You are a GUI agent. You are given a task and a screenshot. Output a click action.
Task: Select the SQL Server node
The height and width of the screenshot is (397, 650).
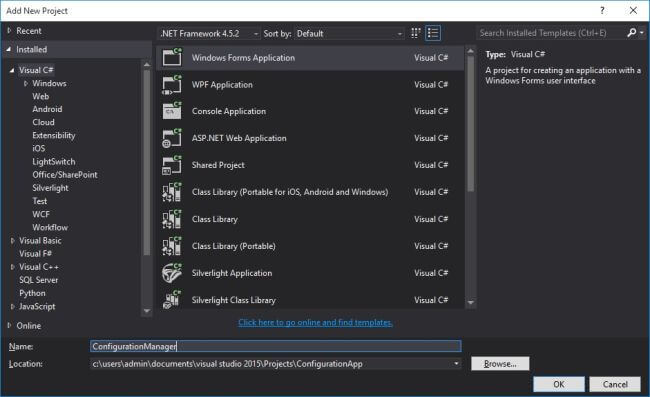point(39,280)
